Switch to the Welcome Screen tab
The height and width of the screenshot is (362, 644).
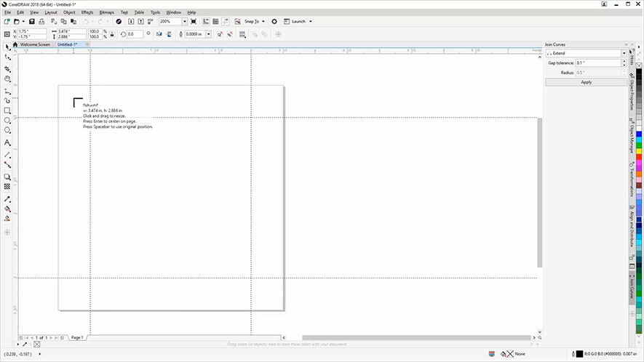(34, 44)
